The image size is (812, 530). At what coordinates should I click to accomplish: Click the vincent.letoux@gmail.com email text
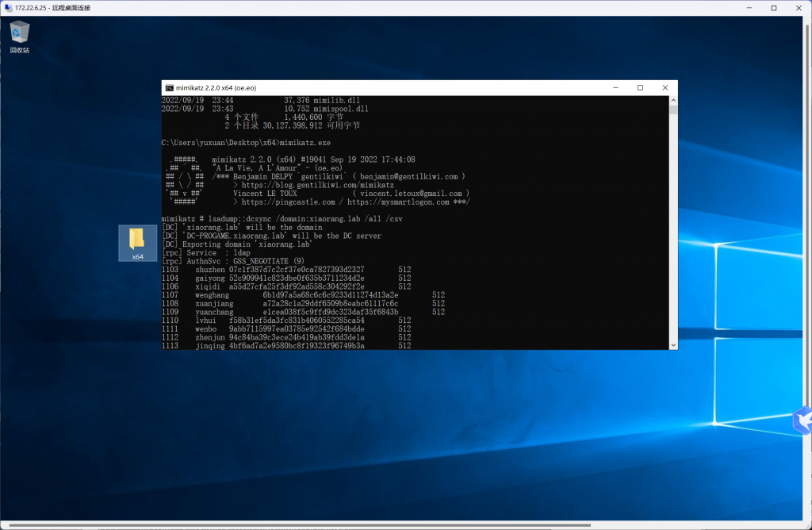[x=411, y=194]
